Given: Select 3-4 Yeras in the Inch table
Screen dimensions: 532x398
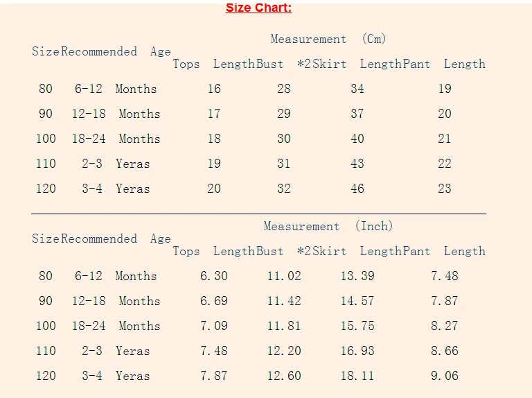Looking at the screenshot, I should [116, 376].
